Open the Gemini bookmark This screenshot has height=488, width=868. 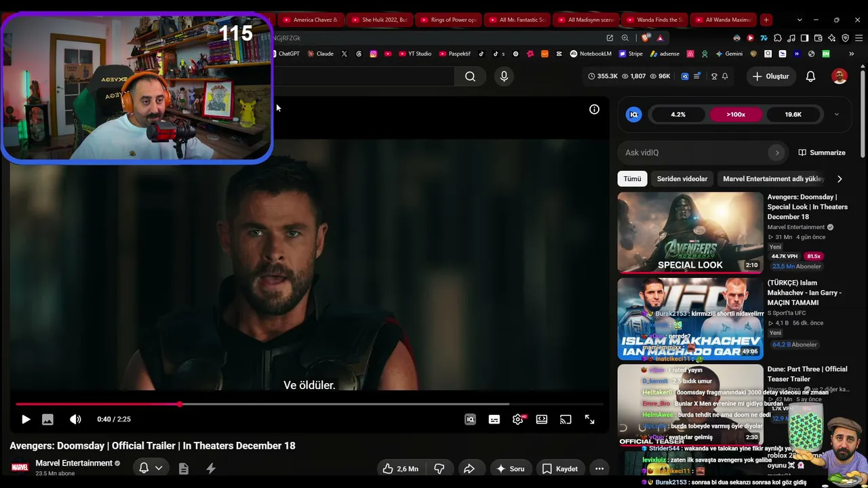coord(729,54)
